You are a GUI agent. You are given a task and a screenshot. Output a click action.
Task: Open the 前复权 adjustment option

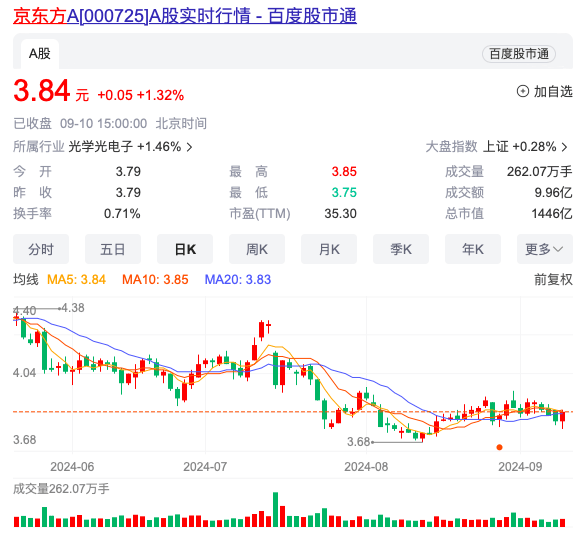pyautogui.click(x=553, y=279)
